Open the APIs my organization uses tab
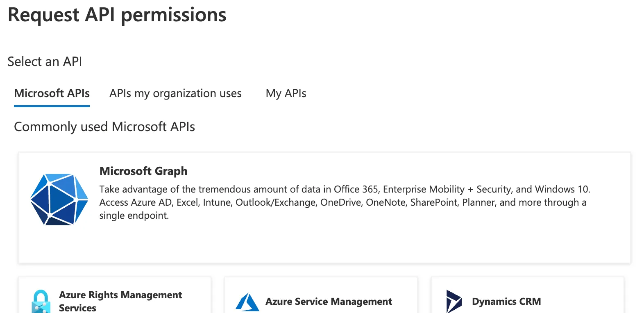The width and height of the screenshot is (644, 313). point(175,93)
